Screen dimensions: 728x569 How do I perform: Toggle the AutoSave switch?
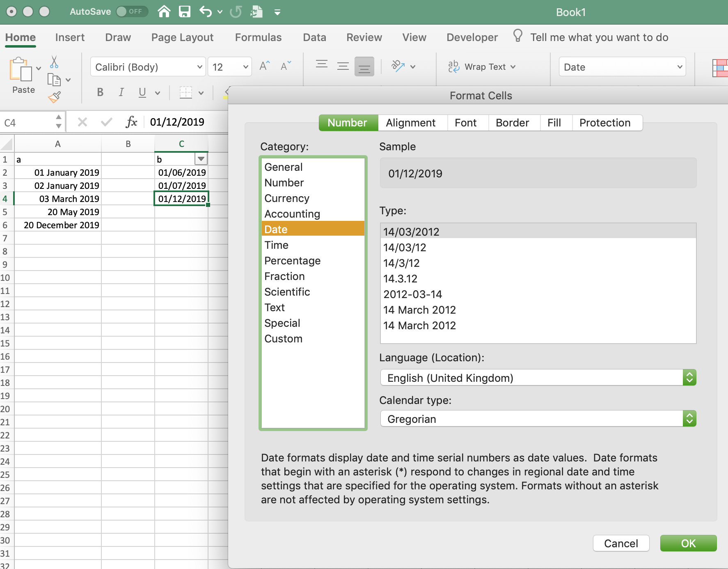coord(132,11)
